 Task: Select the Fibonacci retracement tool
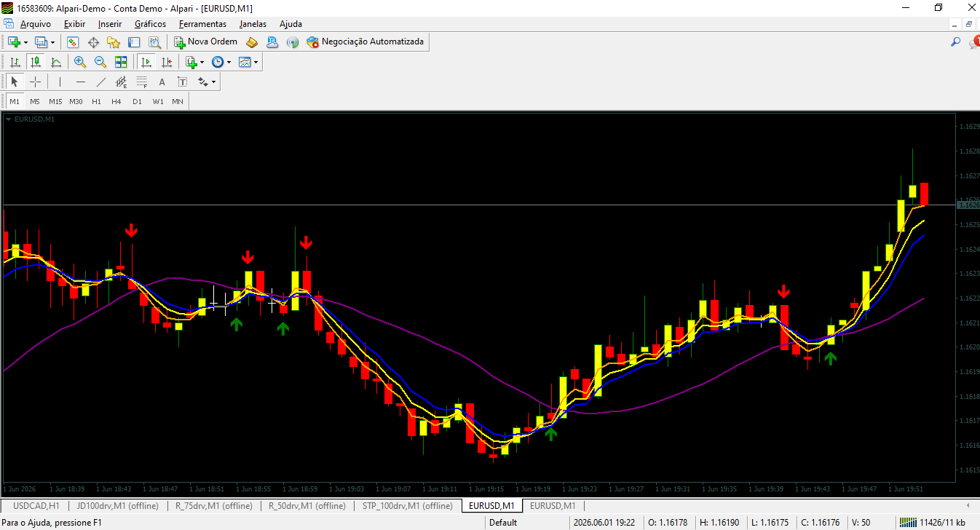click(x=142, y=82)
